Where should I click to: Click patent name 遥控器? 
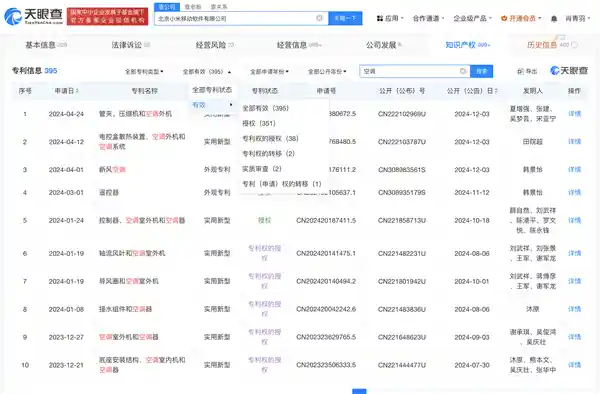(x=109, y=192)
